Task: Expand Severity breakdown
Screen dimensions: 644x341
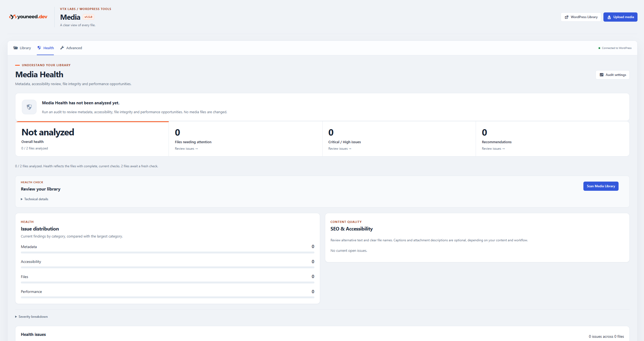Action: pyautogui.click(x=31, y=317)
